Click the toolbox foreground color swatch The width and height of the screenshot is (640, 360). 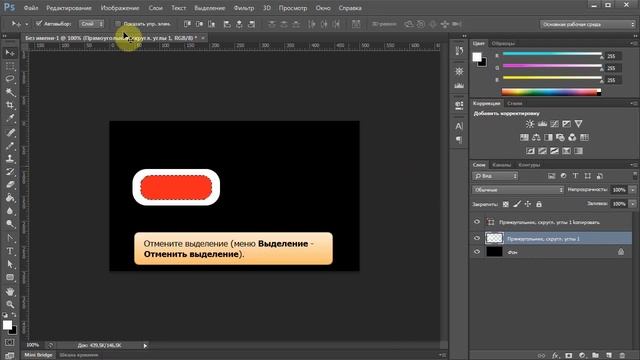point(7,325)
